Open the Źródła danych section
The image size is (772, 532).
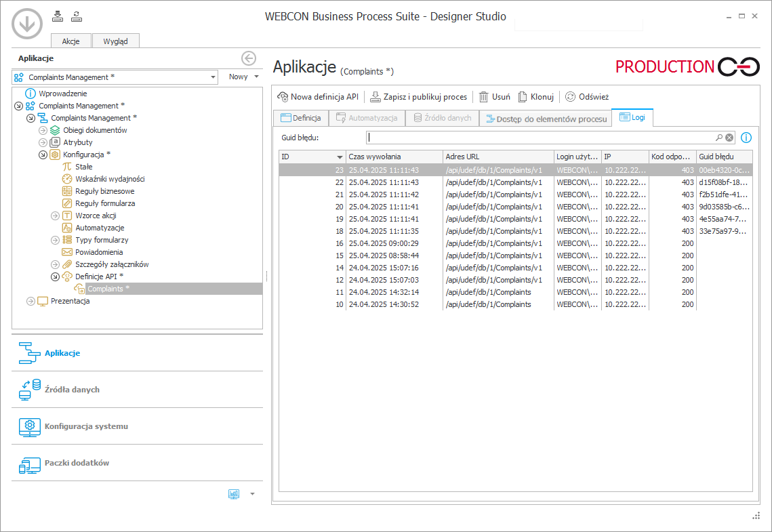point(72,390)
